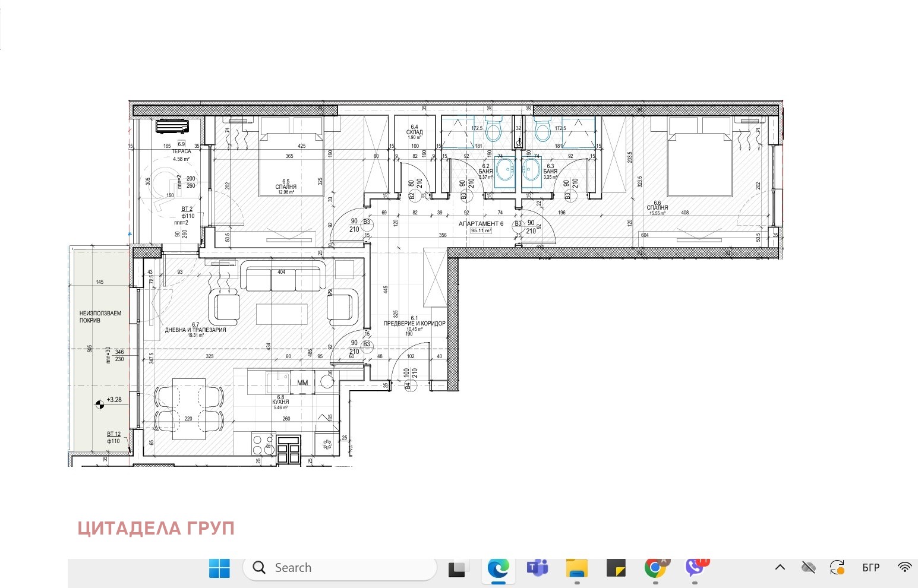Open Viber from the taskbar

[x=695, y=568]
